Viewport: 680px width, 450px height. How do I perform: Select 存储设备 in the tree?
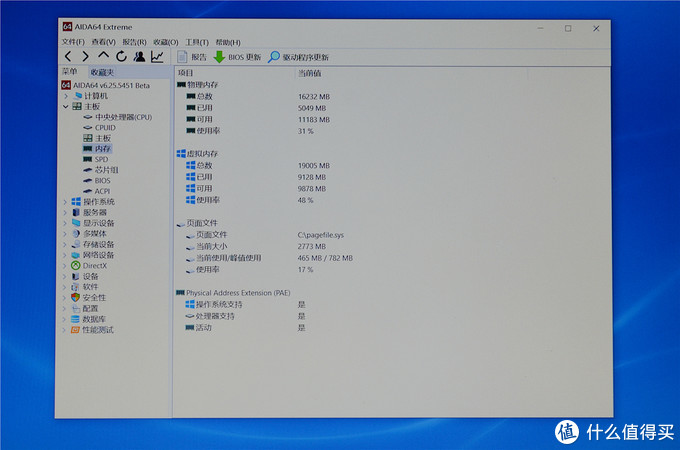coord(99,244)
